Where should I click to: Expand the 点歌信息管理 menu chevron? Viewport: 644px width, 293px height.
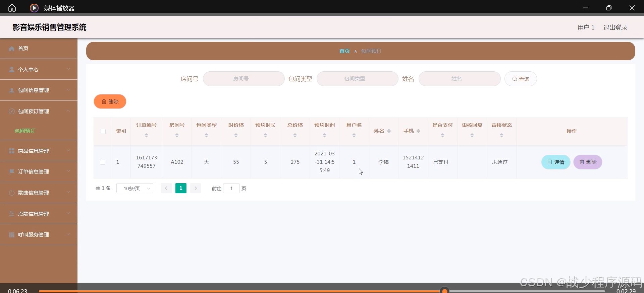coord(68,213)
